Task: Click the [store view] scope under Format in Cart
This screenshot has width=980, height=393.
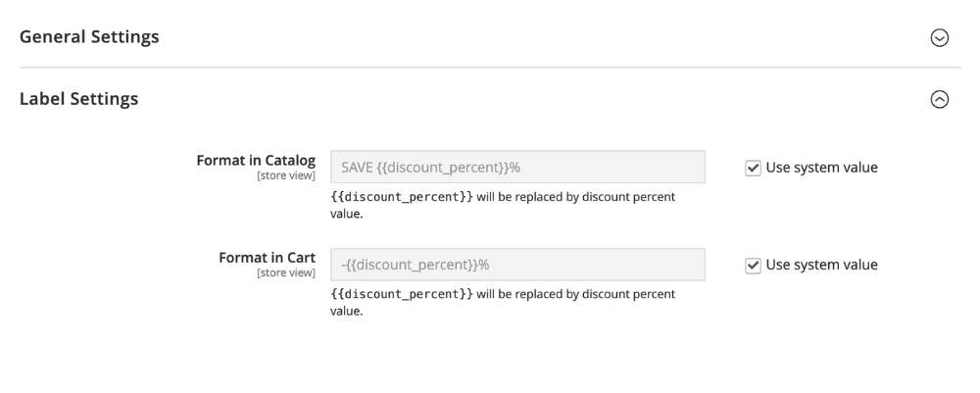Action: point(285,273)
